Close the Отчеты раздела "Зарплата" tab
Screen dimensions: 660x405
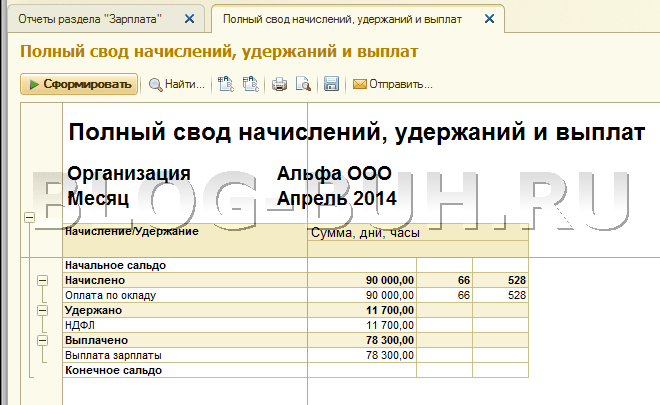tap(189, 19)
